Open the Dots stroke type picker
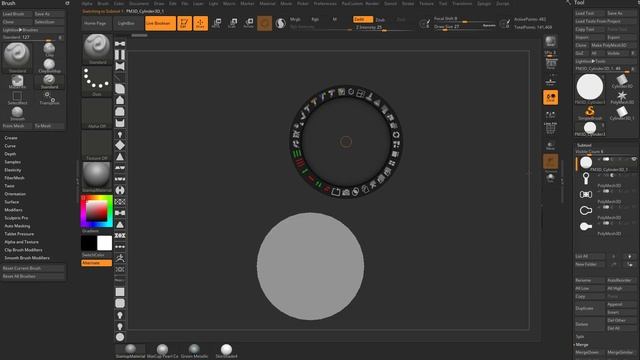 point(97,82)
